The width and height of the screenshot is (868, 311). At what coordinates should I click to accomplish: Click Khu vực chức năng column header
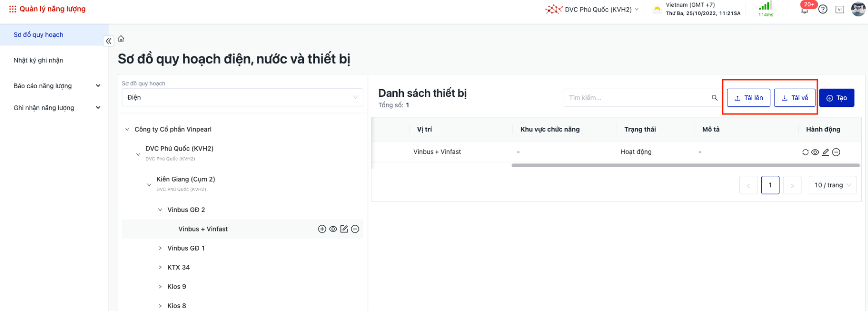coord(550,129)
